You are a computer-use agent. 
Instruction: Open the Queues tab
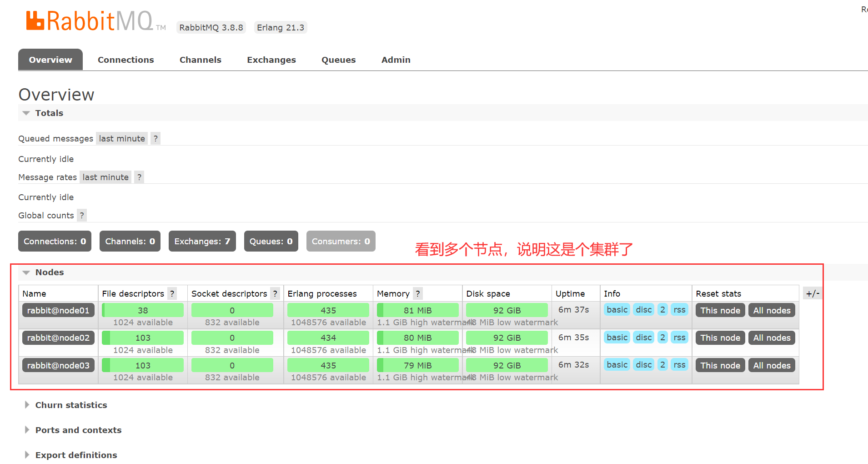[x=339, y=60]
